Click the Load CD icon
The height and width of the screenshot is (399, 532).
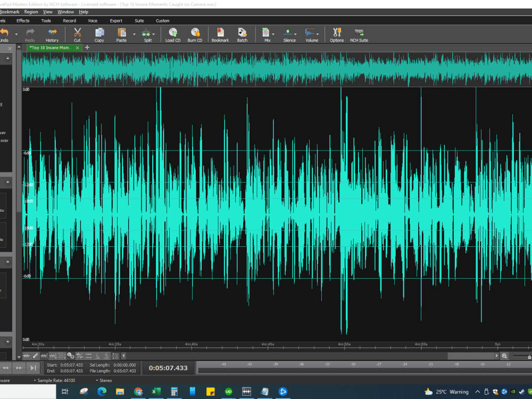tap(173, 32)
